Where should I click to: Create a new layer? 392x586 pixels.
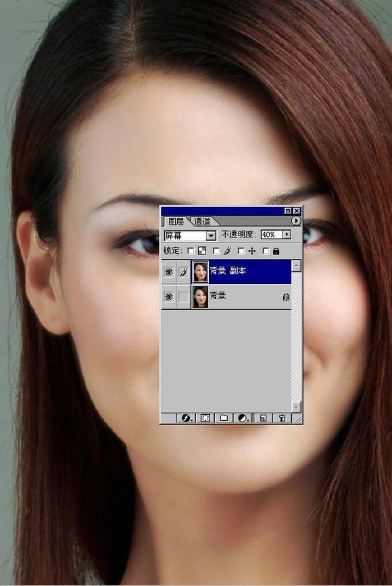click(x=263, y=418)
